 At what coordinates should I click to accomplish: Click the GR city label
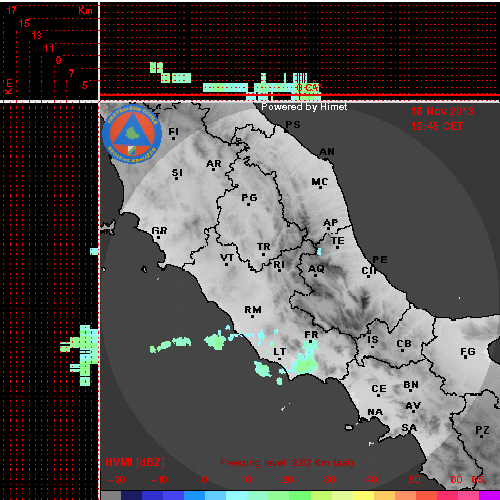[159, 231]
